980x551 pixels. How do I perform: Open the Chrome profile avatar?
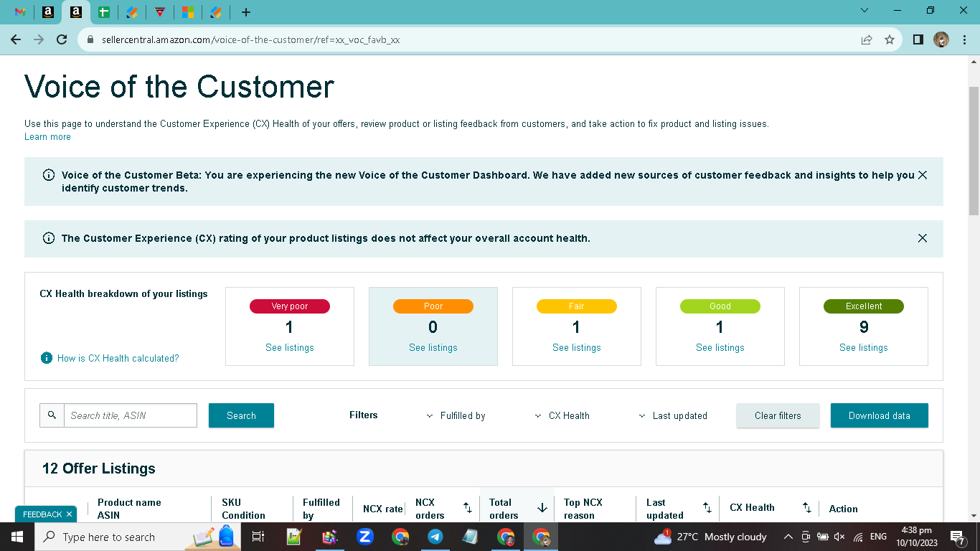[x=941, y=39]
